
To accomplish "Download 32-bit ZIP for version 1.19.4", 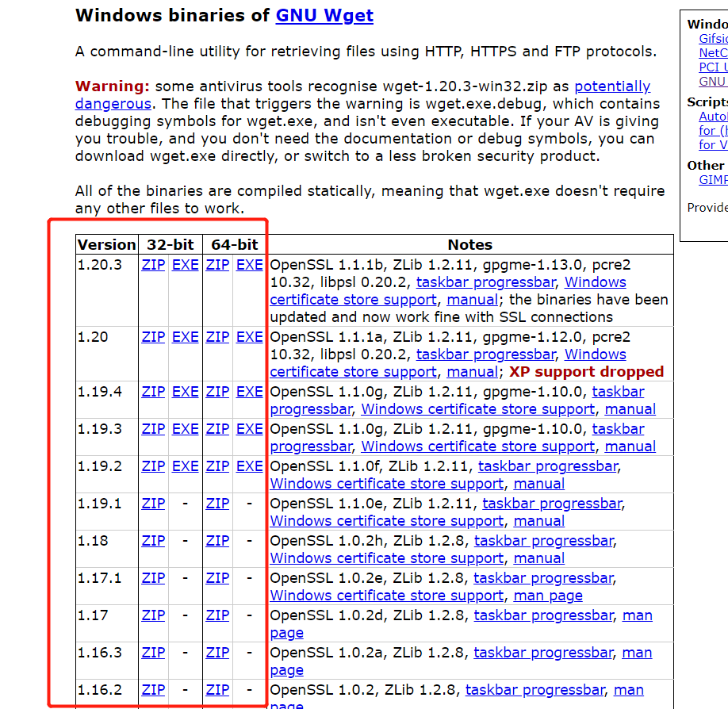I will pyautogui.click(x=153, y=392).
